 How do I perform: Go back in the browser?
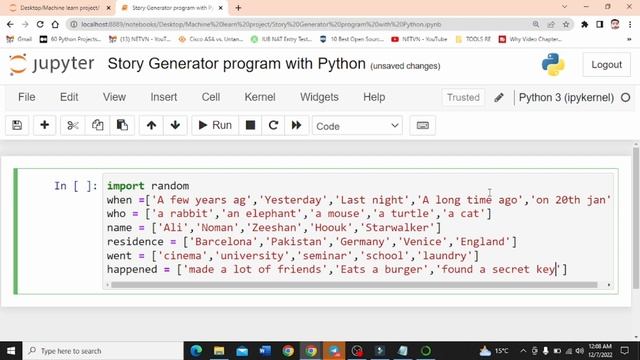click(10, 24)
